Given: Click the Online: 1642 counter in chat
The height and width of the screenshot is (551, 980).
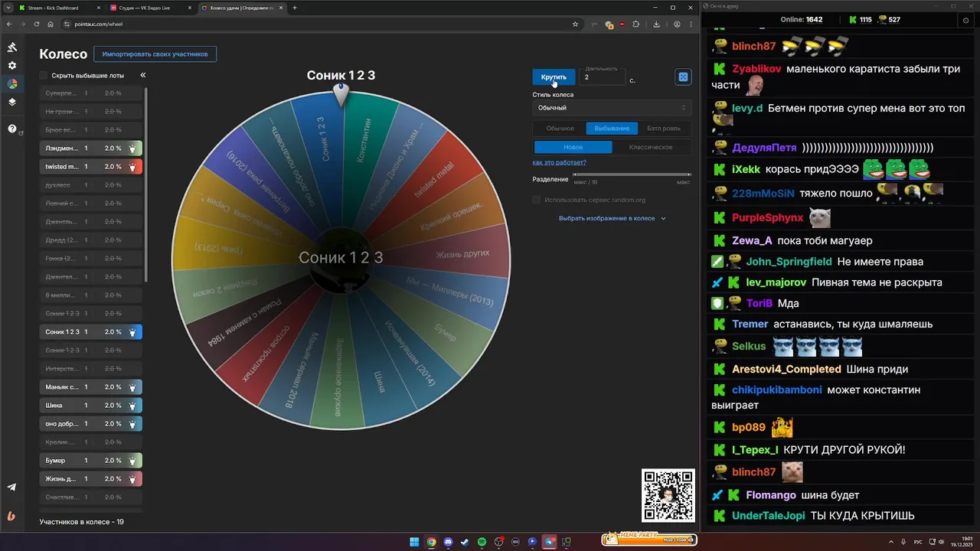Looking at the screenshot, I should (x=802, y=19).
